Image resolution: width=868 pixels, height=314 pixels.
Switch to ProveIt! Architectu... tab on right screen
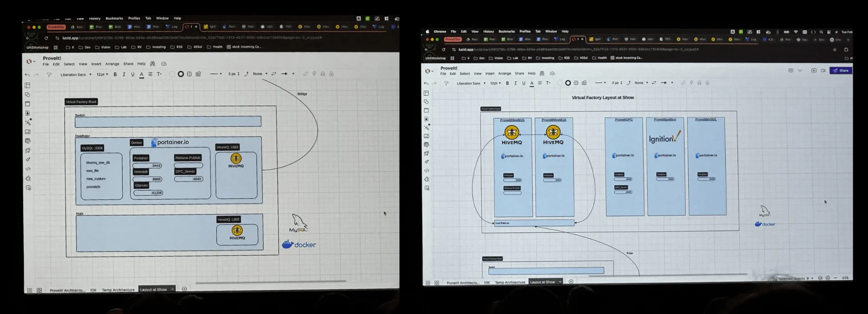[x=463, y=282]
